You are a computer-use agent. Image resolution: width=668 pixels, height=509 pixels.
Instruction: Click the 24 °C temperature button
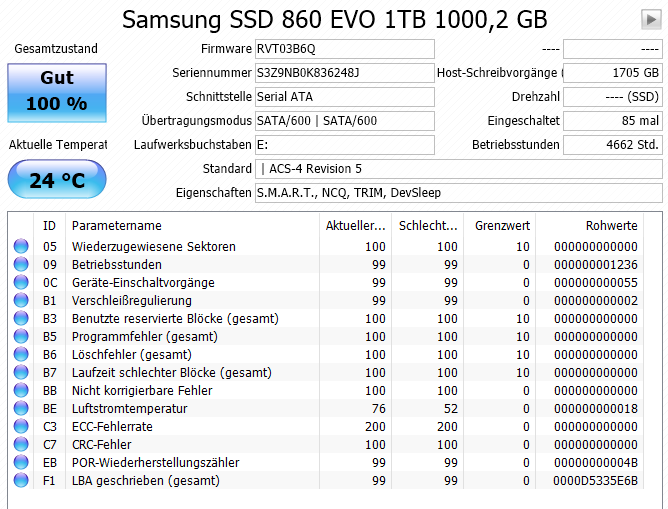(57, 179)
